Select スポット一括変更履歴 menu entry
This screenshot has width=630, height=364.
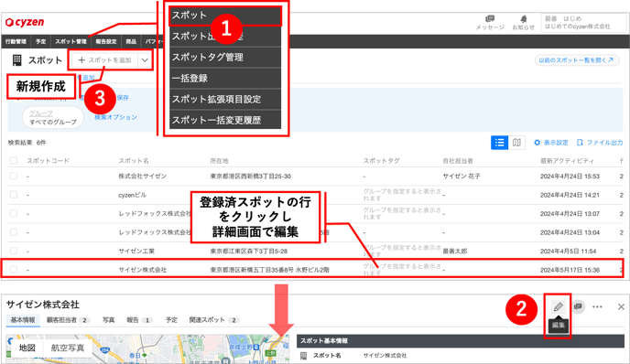click(225, 120)
